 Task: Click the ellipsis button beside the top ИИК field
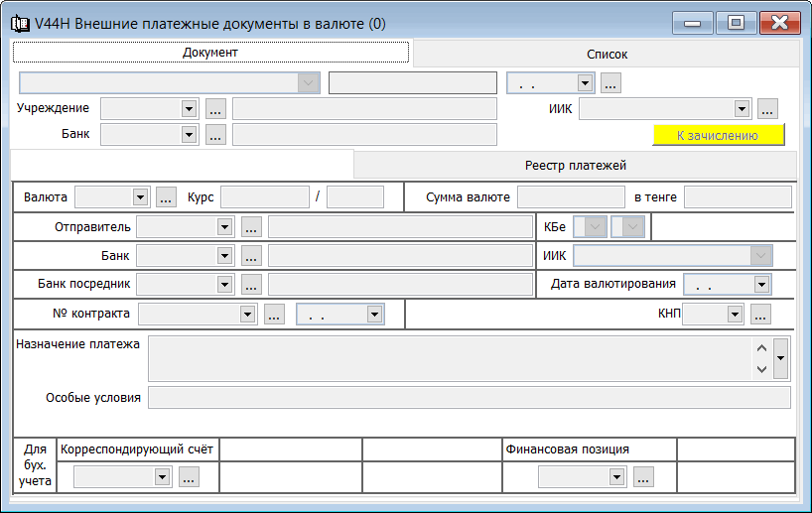tap(767, 108)
